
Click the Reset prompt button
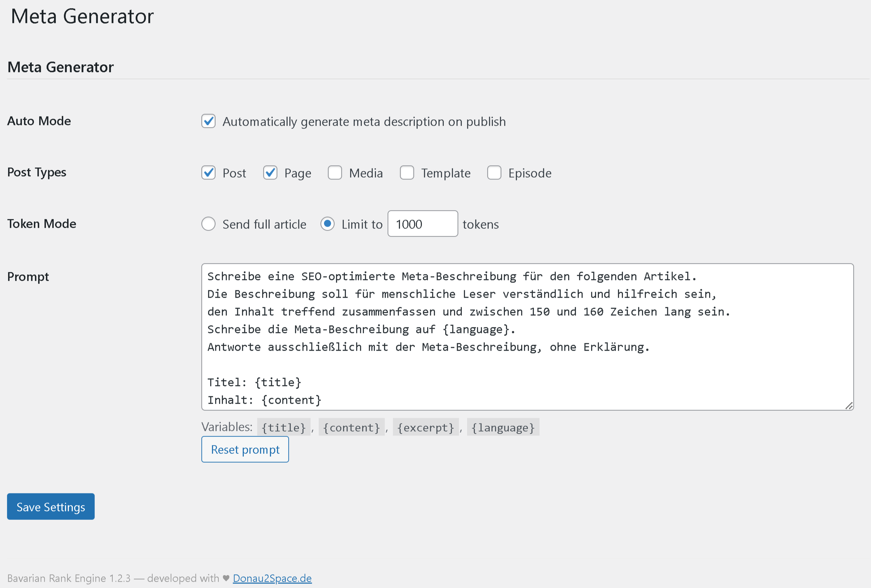pos(245,450)
